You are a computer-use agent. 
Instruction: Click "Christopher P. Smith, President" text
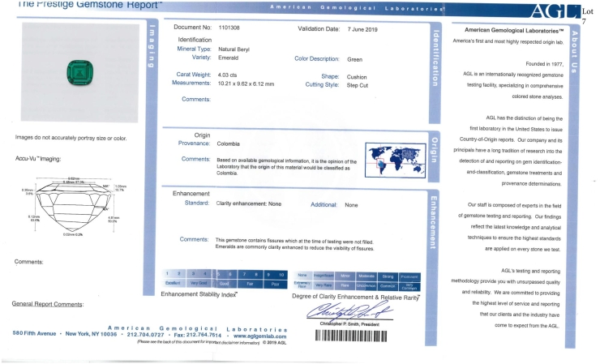click(x=349, y=324)
